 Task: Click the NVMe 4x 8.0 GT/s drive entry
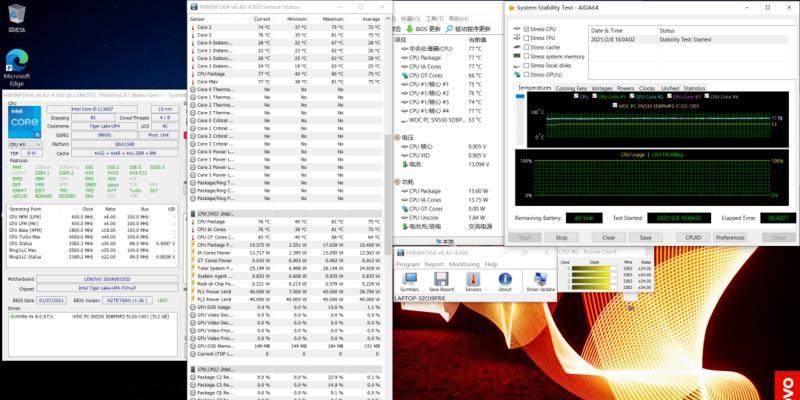click(x=92, y=316)
